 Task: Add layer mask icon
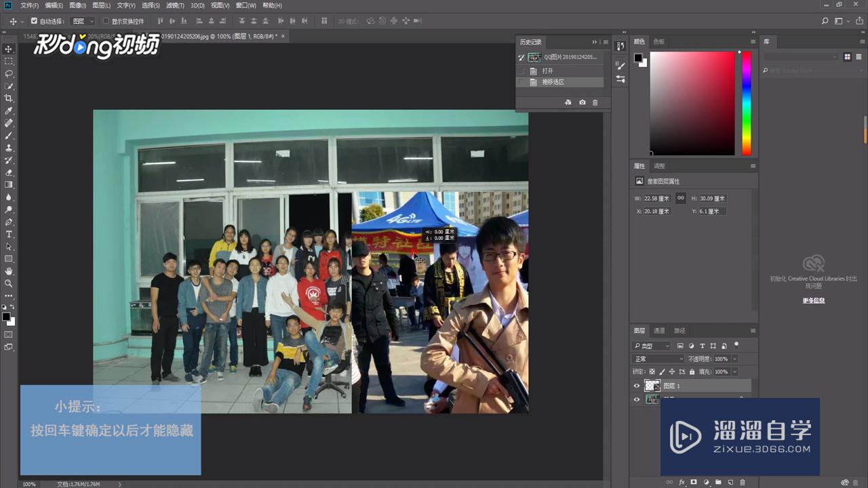coord(694,482)
